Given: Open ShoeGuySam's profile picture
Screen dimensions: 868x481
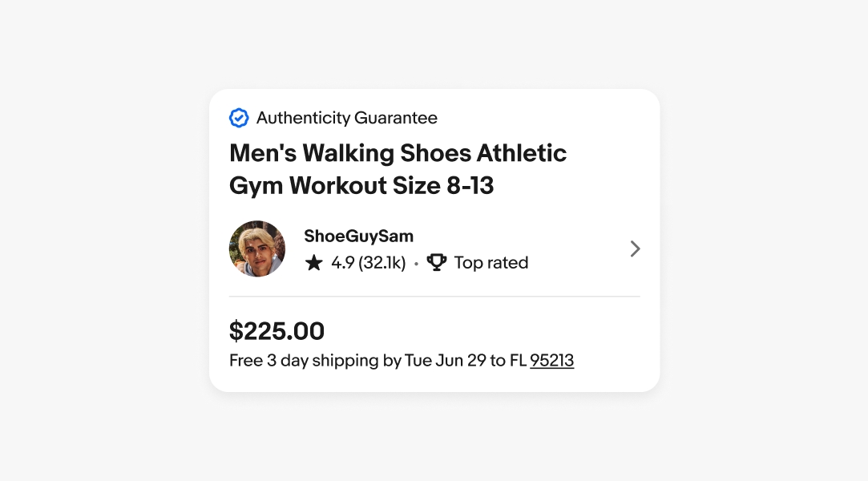Looking at the screenshot, I should point(256,249).
